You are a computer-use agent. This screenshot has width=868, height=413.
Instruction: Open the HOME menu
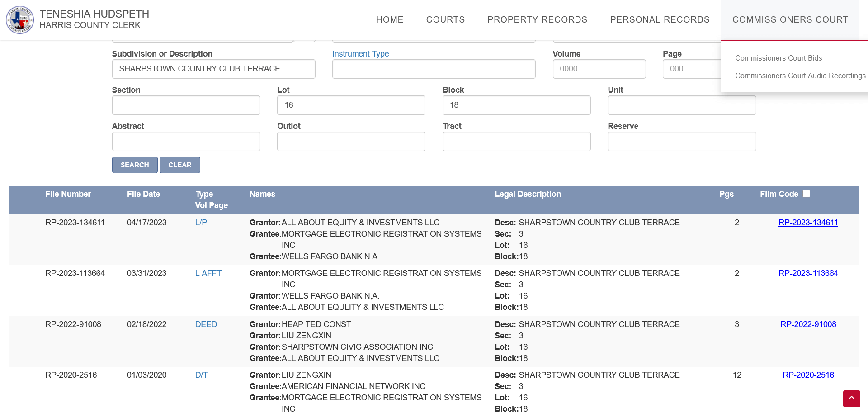pyautogui.click(x=390, y=19)
